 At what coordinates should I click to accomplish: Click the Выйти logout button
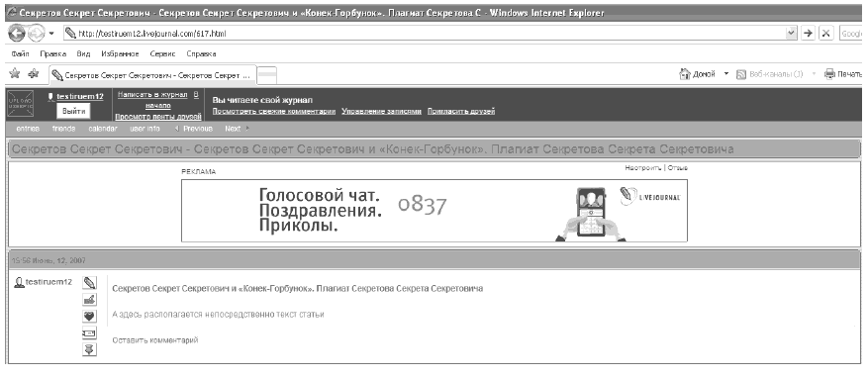[73, 111]
